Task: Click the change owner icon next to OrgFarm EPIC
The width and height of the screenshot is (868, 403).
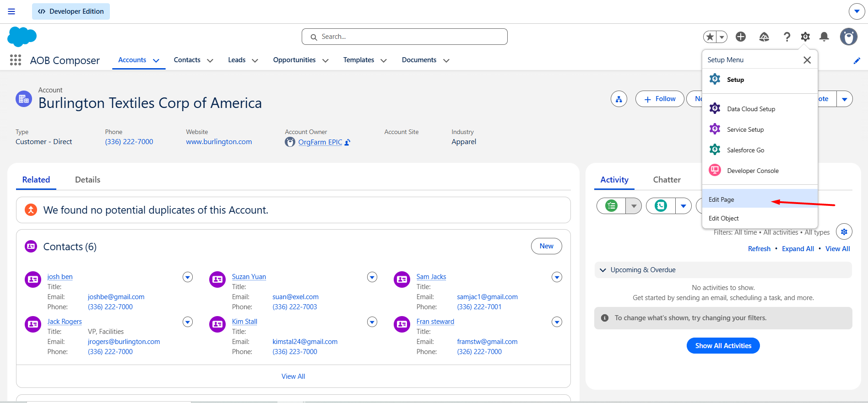Action: [347, 142]
